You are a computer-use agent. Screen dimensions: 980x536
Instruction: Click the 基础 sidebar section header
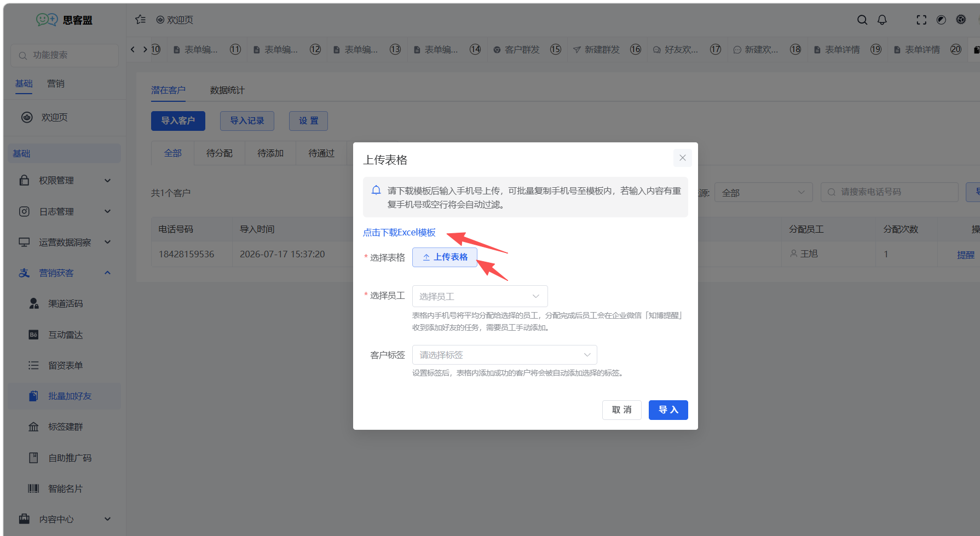(x=65, y=153)
